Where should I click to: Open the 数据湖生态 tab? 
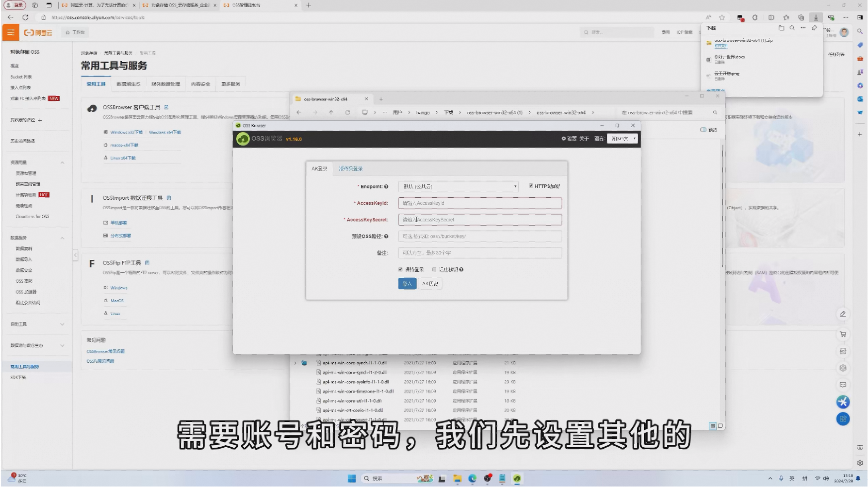click(x=128, y=84)
